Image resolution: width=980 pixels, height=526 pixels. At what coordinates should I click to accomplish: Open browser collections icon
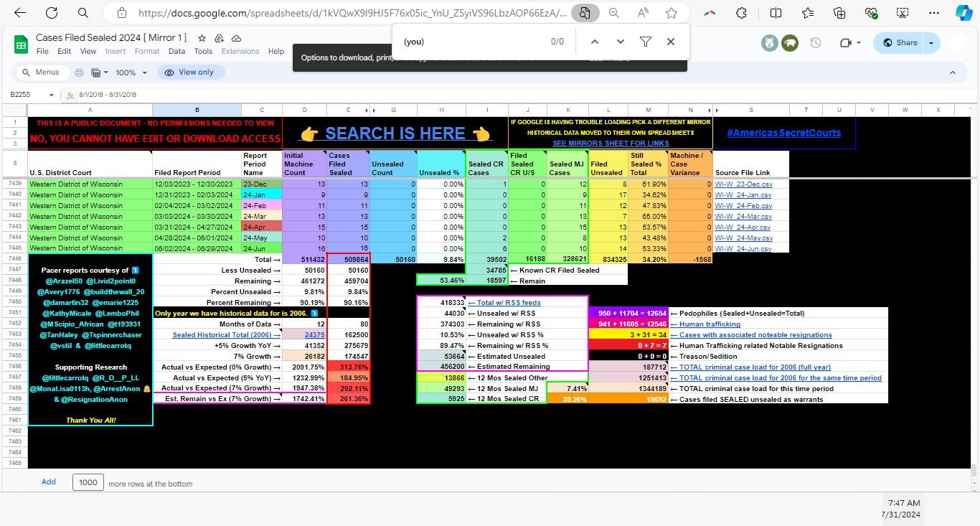tap(839, 13)
